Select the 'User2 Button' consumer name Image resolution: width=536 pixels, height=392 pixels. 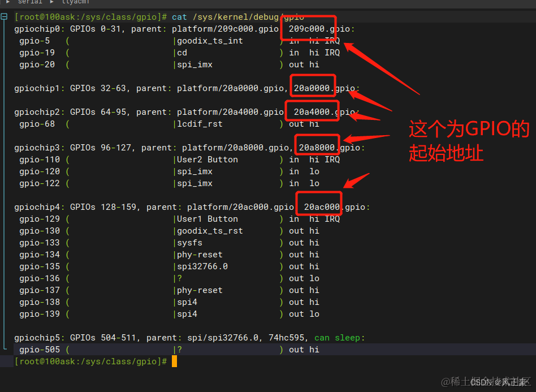207,160
